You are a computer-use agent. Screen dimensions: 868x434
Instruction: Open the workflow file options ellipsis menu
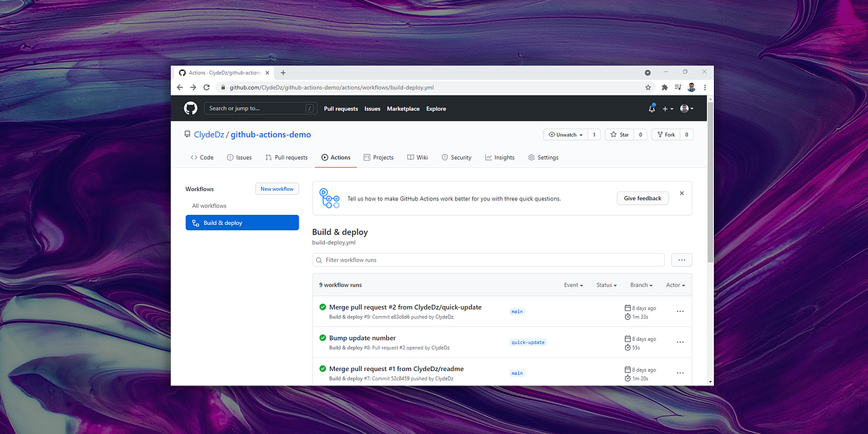point(681,259)
